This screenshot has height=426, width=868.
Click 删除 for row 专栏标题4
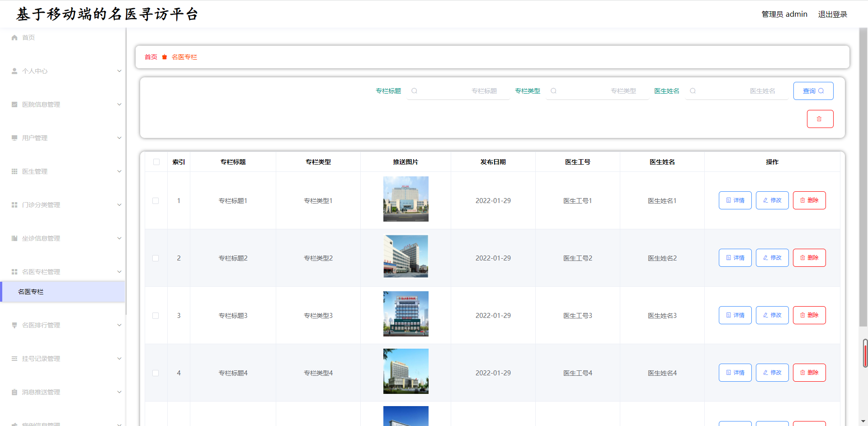[x=809, y=373]
